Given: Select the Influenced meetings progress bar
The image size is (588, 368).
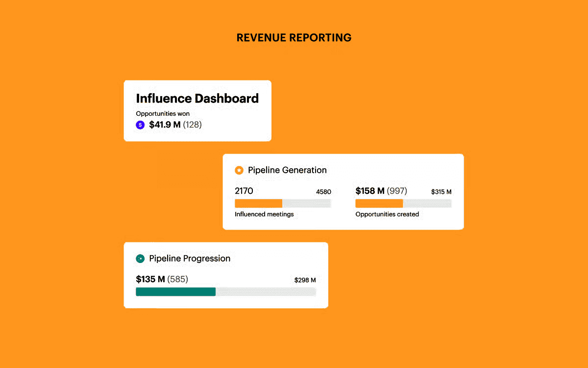Looking at the screenshot, I should click(x=283, y=203).
